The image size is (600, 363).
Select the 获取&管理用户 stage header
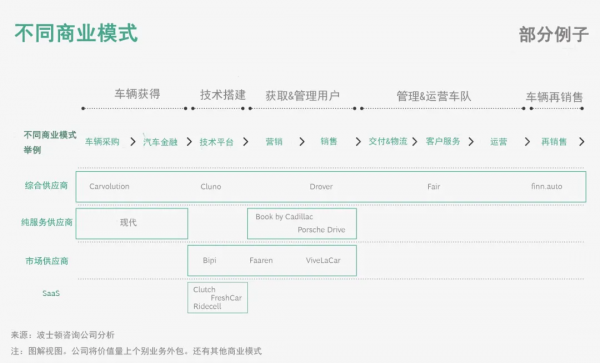[x=303, y=96]
